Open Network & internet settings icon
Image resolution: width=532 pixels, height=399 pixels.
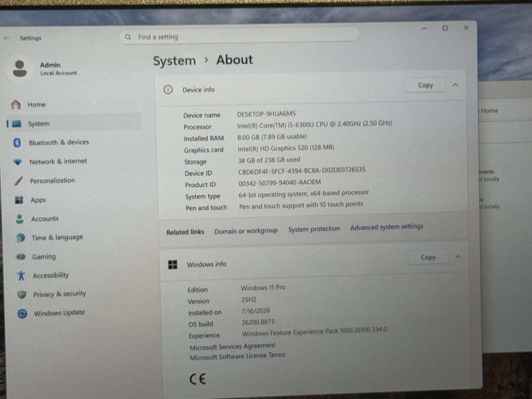(x=18, y=162)
